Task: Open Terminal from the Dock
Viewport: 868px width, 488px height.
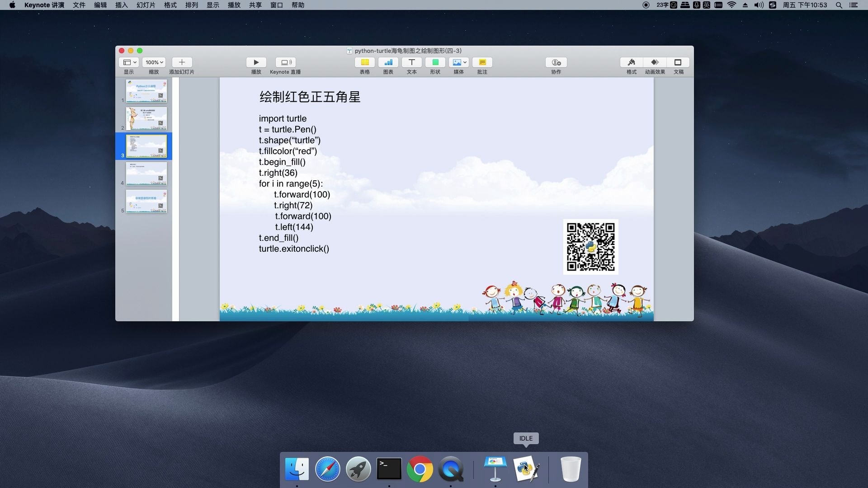Action: (389, 469)
